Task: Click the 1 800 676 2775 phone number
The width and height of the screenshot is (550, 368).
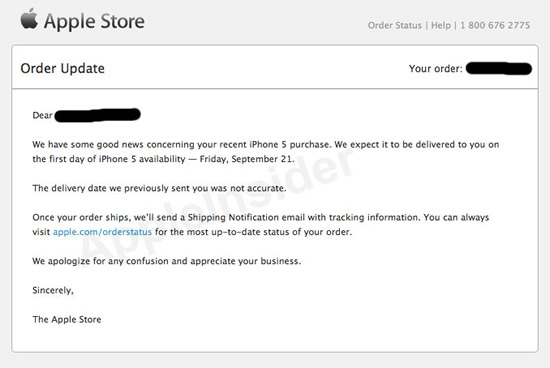Action: 495,26
